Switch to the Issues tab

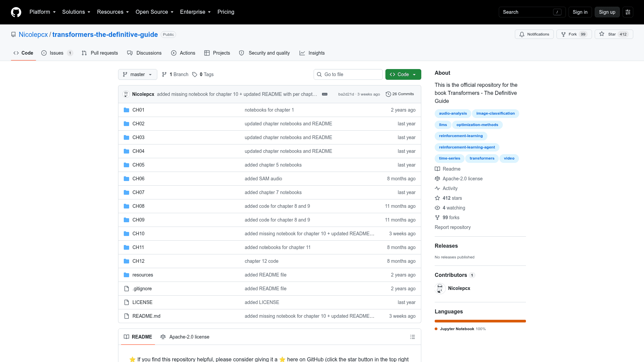tap(57, 53)
